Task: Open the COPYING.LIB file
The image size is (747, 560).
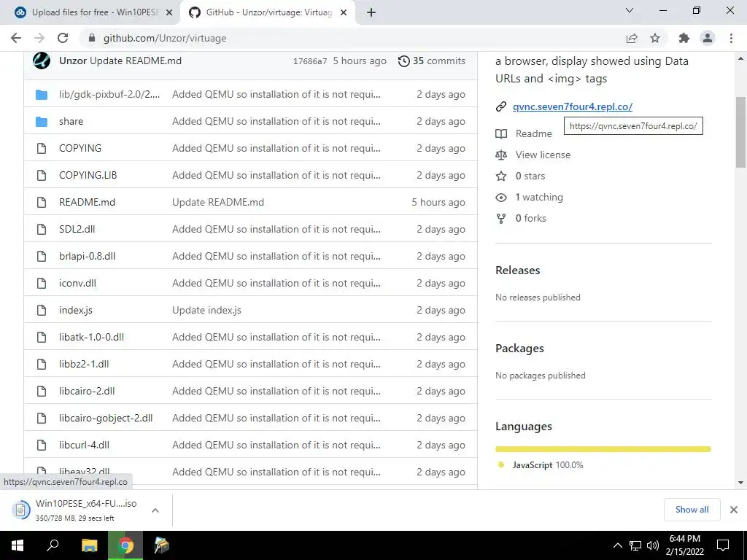Action: (x=88, y=175)
